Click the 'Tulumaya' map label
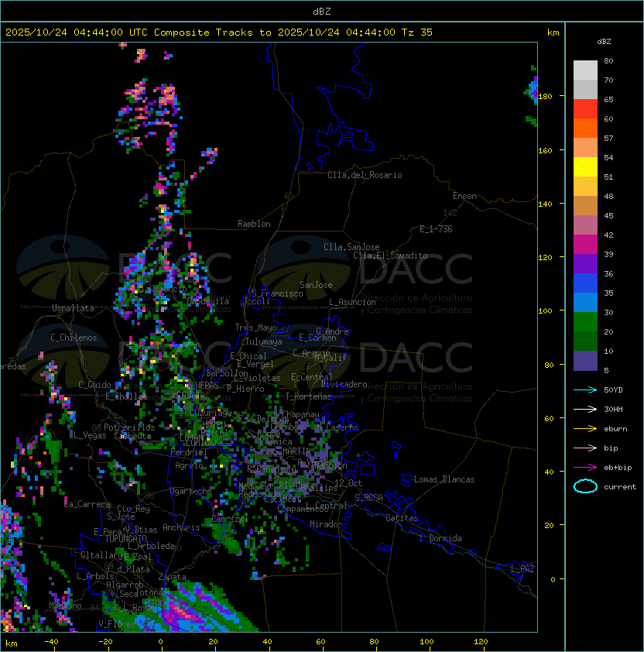The width and height of the screenshot is (644, 652). (264, 341)
